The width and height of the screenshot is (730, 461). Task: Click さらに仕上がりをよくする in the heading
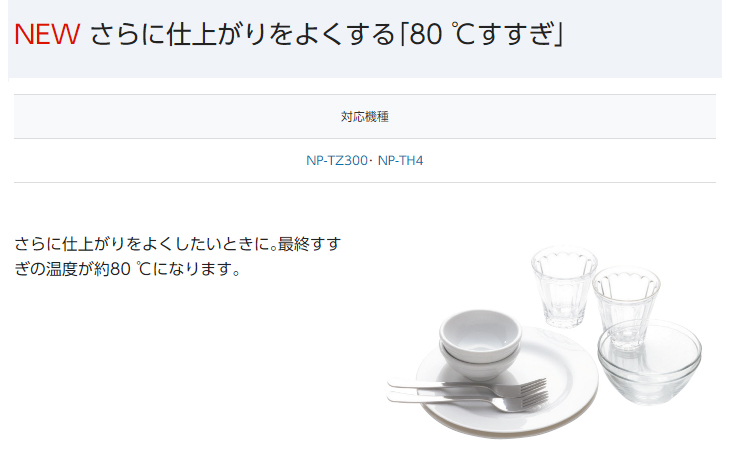[243, 34]
